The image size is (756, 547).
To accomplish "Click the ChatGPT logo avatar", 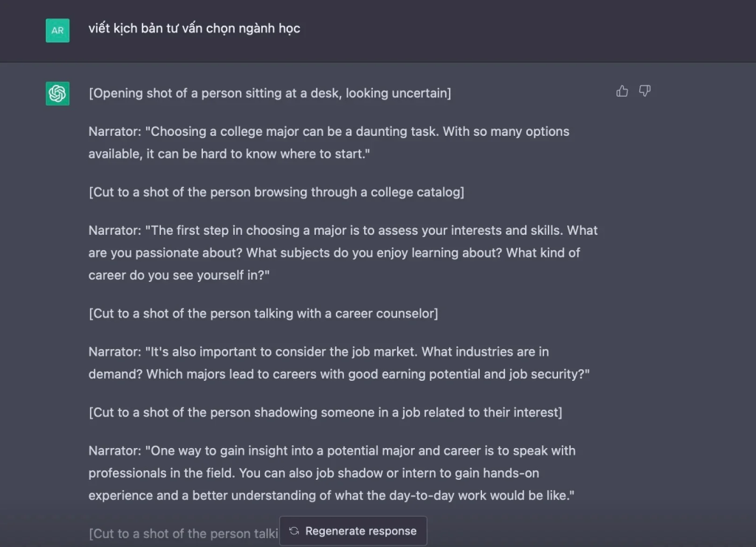I will 58,94.
